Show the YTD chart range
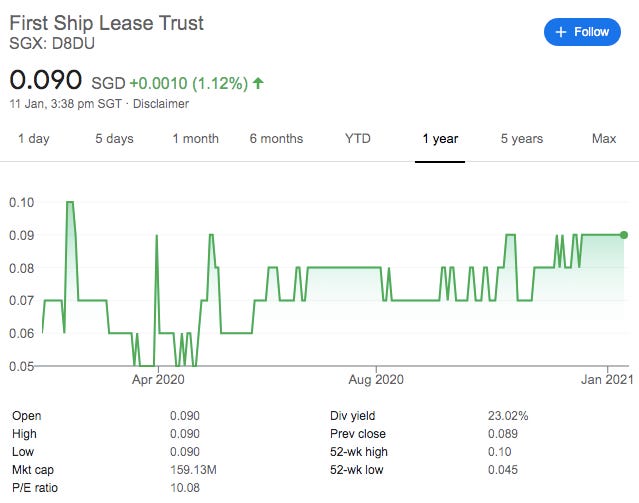 tap(357, 139)
